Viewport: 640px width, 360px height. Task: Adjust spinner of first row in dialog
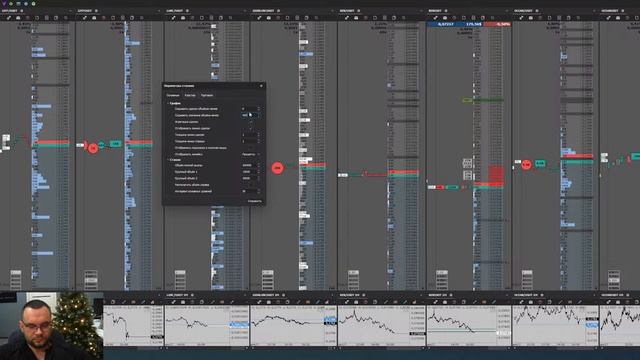coord(259,109)
